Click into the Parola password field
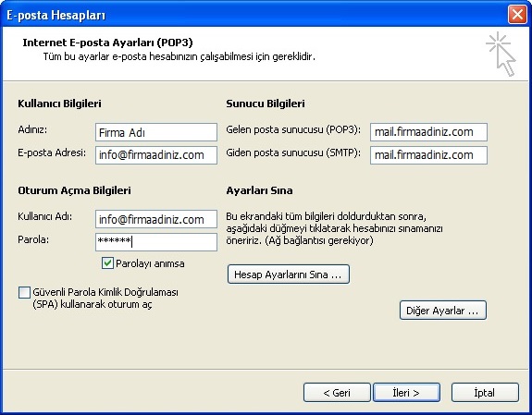Viewport: 532px width, 415px height. coord(156,242)
